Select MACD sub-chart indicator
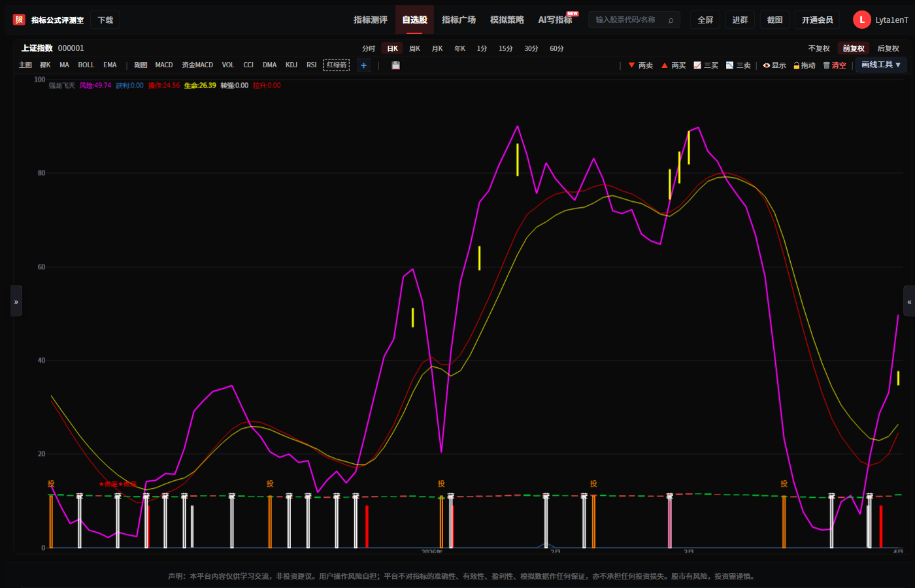This screenshot has height=588, width=915. [x=164, y=65]
